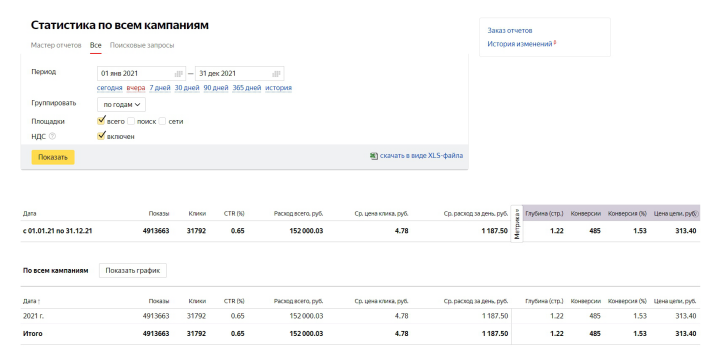Open the 'по годам' grouping dropdown
Screen dimensions: 720x360
click(x=121, y=105)
